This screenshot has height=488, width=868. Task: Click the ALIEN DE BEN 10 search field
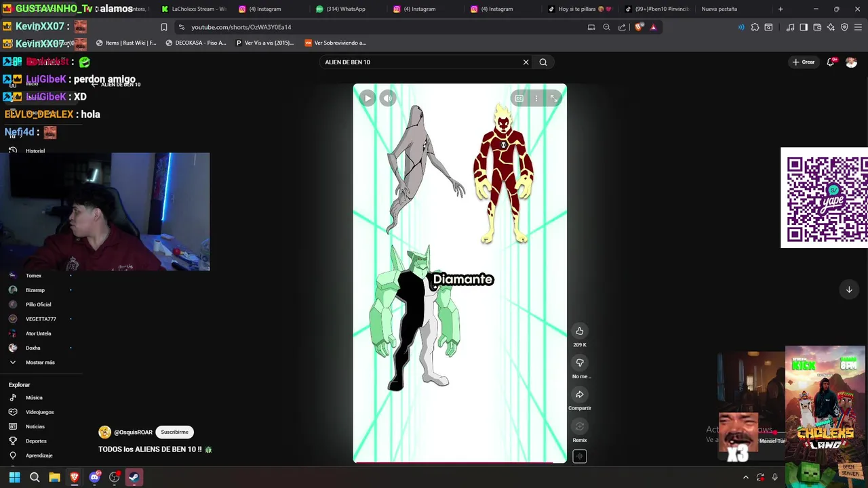coord(420,62)
